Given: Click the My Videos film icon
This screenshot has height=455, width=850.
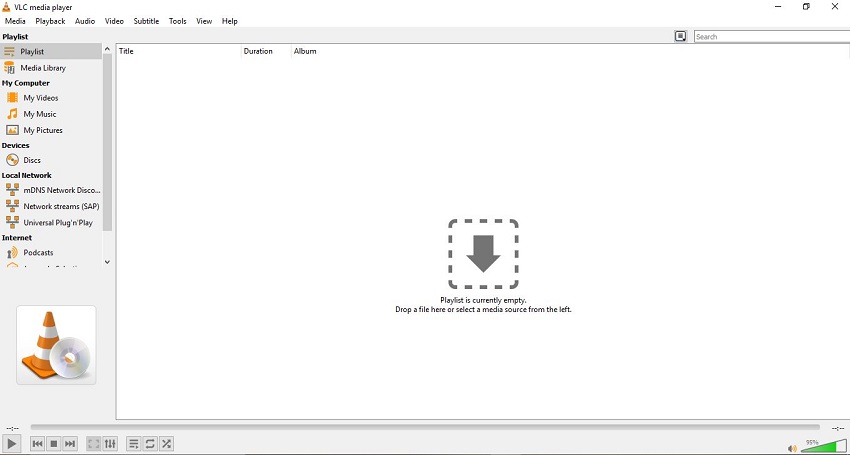Looking at the screenshot, I should pyautogui.click(x=12, y=98).
